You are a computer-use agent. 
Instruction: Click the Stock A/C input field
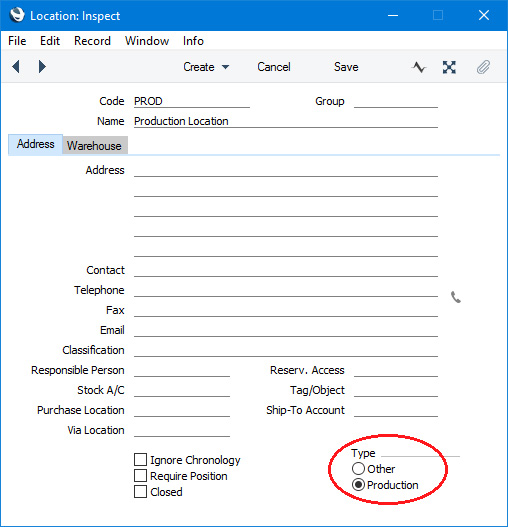182,390
